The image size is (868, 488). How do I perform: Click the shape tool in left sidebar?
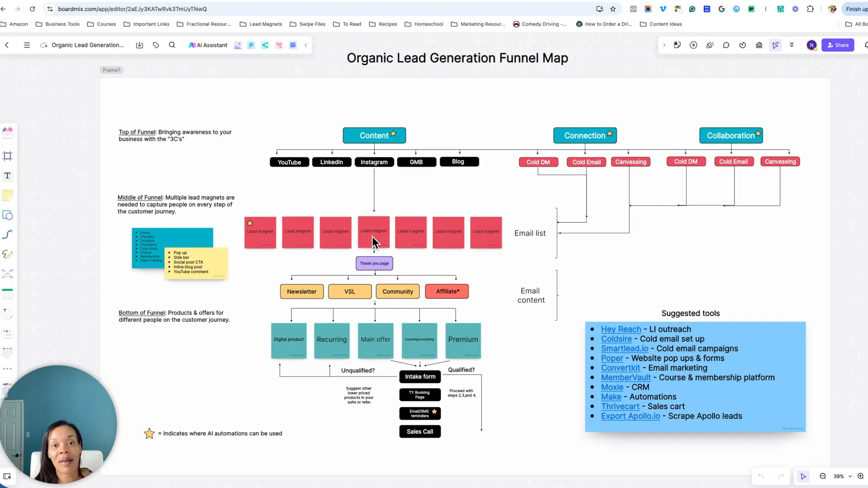[x=8, y=215]
